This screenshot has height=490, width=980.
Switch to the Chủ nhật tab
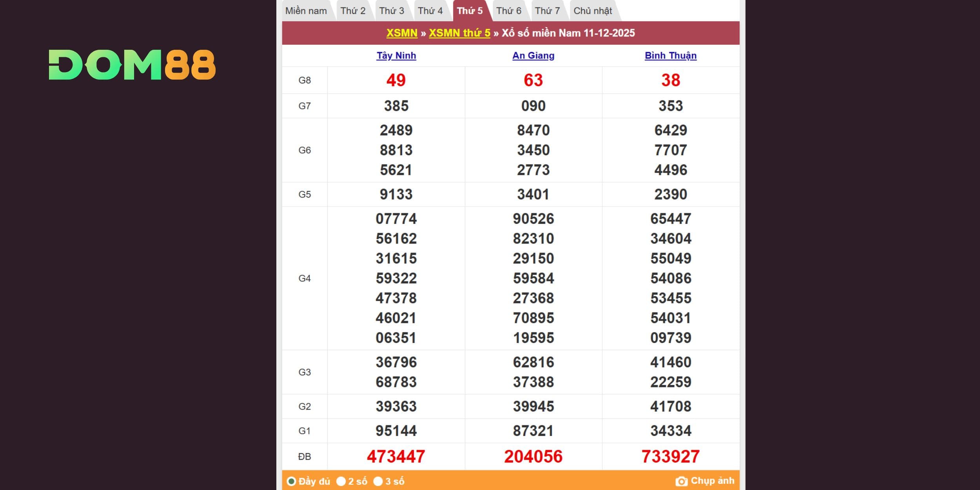coord(593,11)
